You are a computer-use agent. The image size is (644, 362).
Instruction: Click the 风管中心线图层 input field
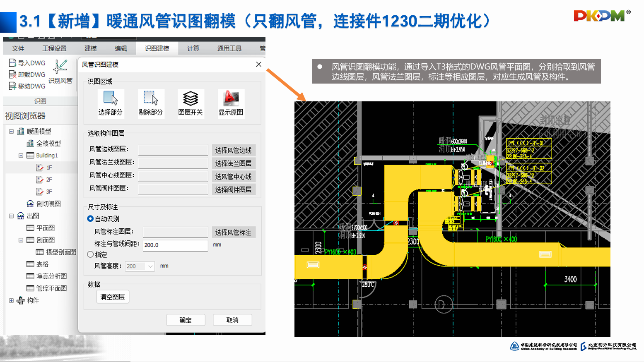click(173, 176)
